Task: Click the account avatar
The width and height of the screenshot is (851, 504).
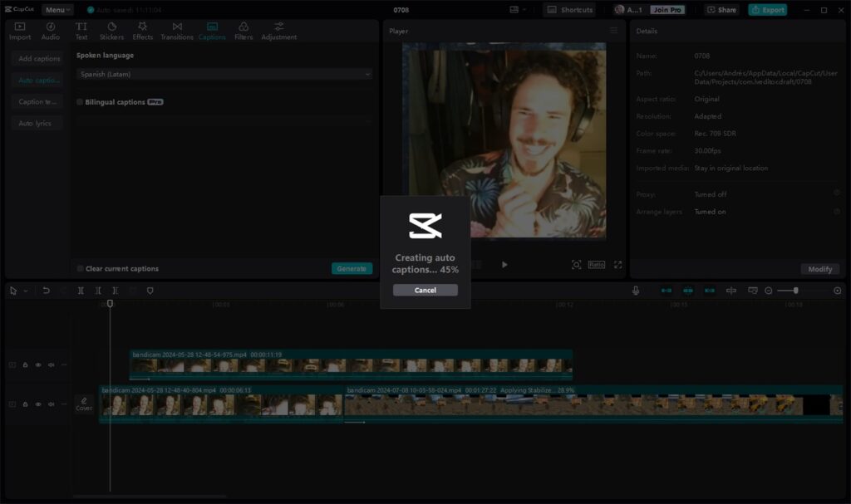Action: point(619,10)
